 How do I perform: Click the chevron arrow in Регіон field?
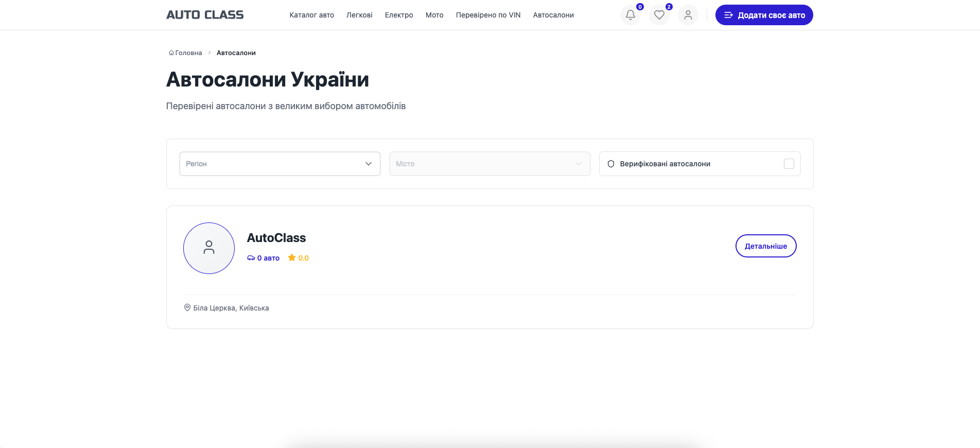tap(369, 164)
